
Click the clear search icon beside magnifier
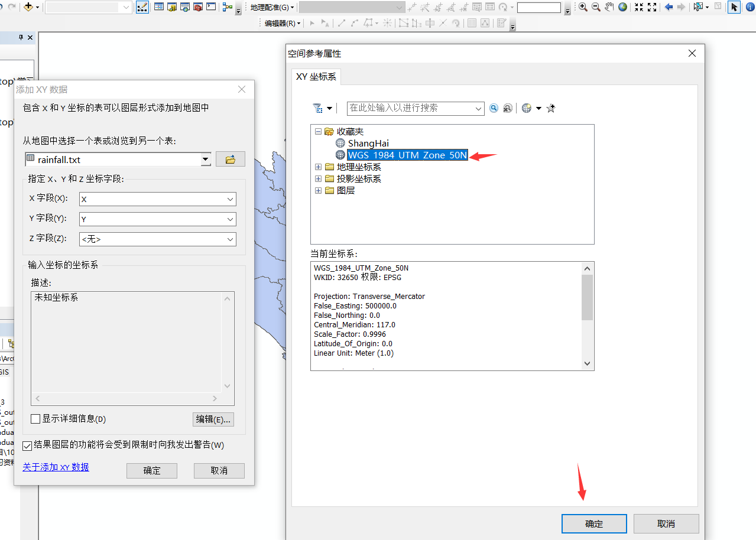point(507,108)
